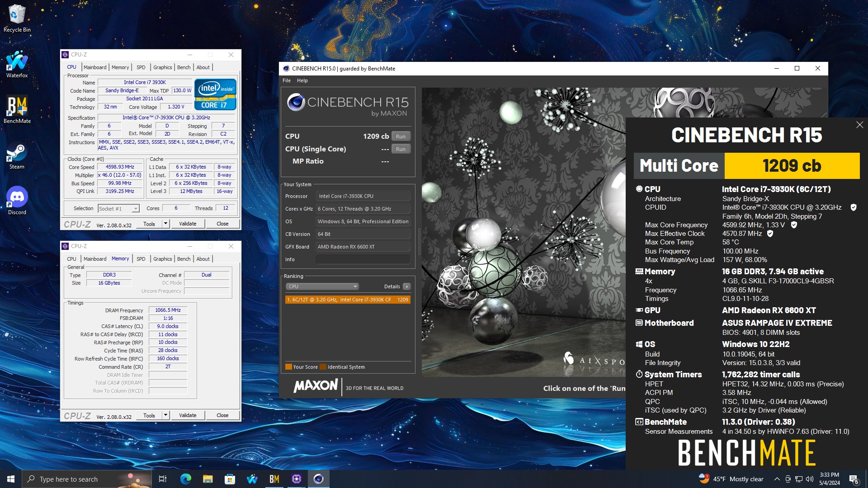This screenshot has width=868, height=488.
Task: Click the Windows search box
Action: pos(87,479)
